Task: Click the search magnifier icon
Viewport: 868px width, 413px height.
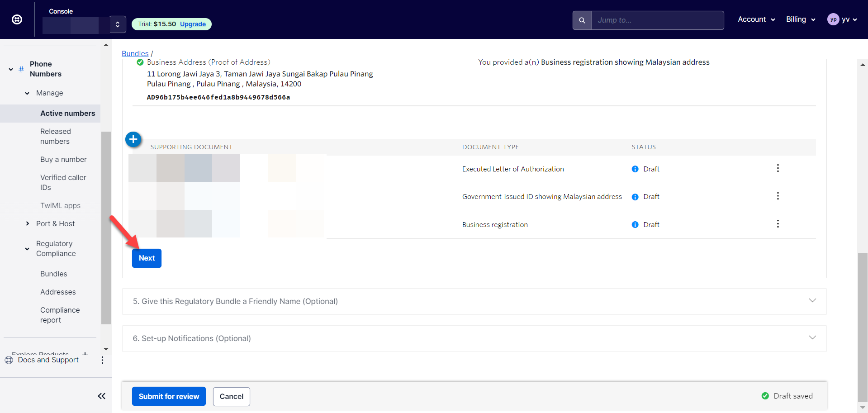Action: click(x=582, y=20)
